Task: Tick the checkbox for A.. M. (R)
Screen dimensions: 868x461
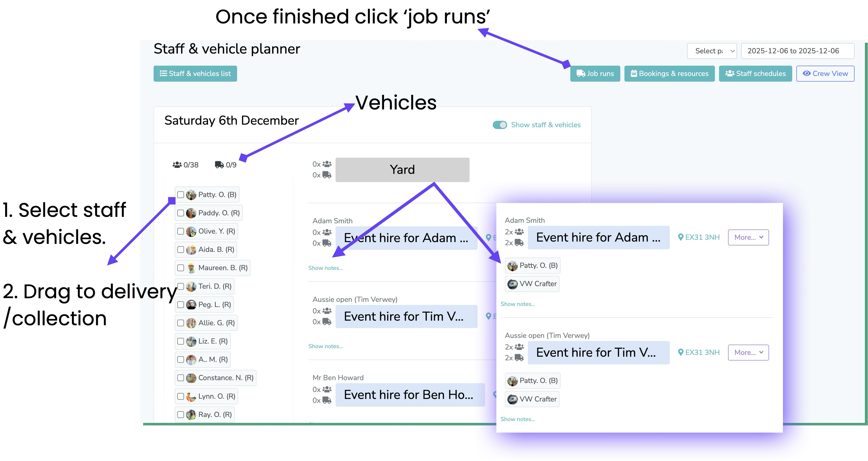Action: (181, 359)
